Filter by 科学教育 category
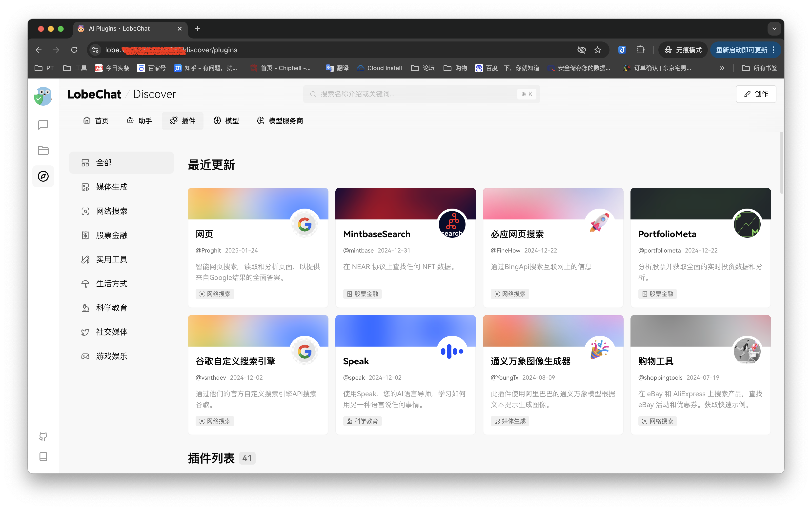The image size is (812, 510). (x=122, y=308)
